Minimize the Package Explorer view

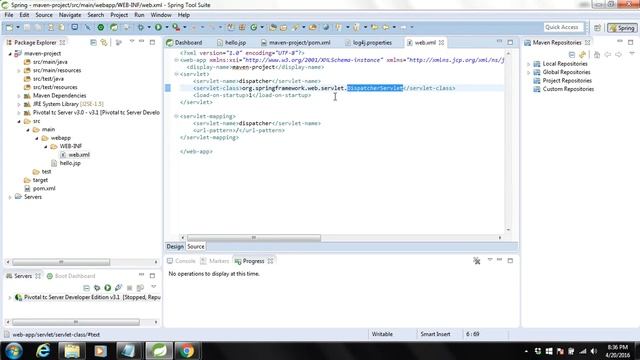[142, 42]
